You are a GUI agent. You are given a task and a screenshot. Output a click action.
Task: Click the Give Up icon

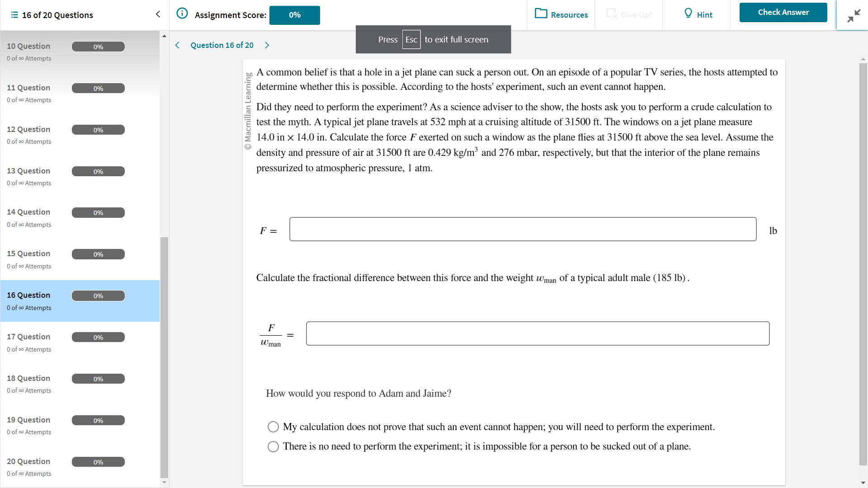[x=611, y=14]
